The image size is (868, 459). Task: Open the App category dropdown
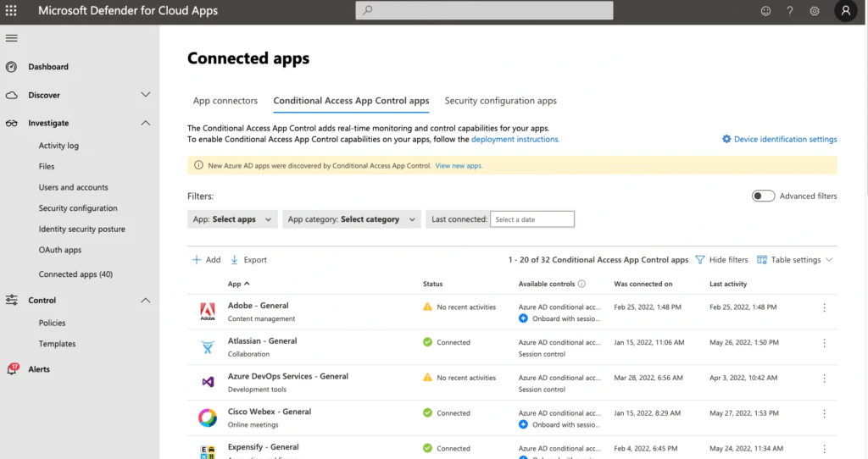(352, 219)
